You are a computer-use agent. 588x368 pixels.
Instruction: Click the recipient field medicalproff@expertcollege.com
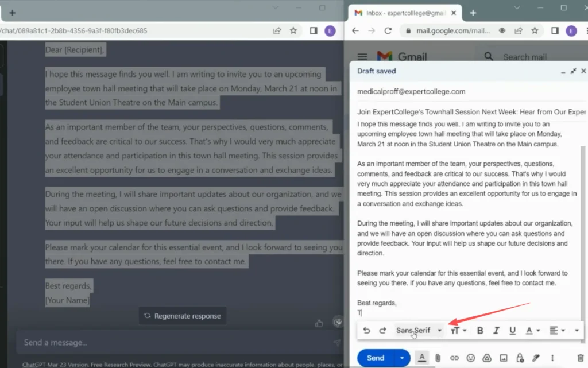(x=411, y=91)
